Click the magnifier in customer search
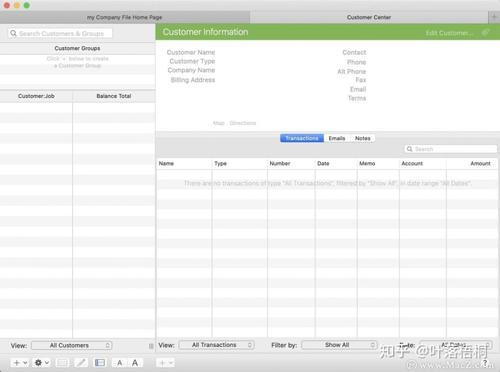The image size is (500, 372). click(13, 33)
